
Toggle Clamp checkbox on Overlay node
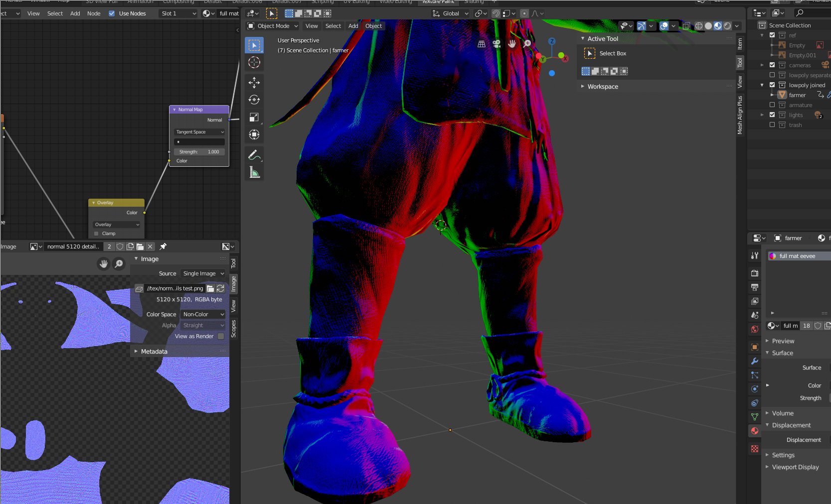pyautogui.click(x=96, y=234)
